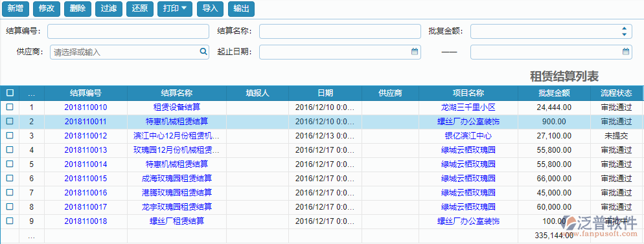Click the 流程状态 column header
This screenshot has height=244, width=644.
pos(617,93)
